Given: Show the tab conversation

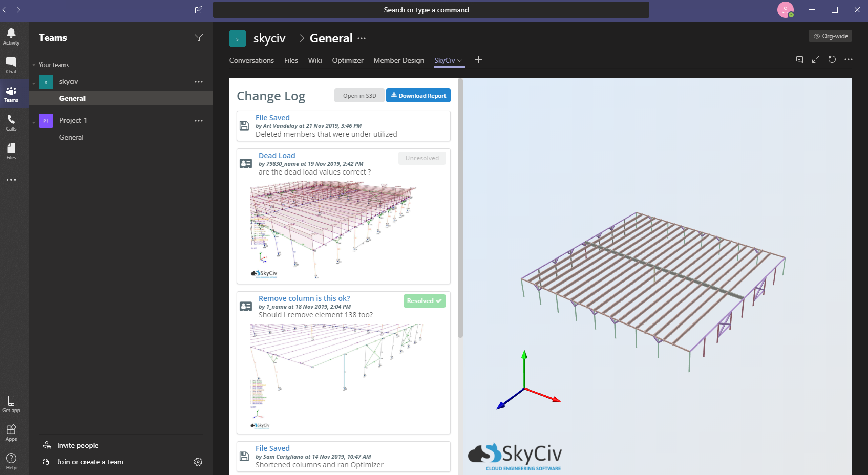Looking at the screenshot, I should (799, 59).
